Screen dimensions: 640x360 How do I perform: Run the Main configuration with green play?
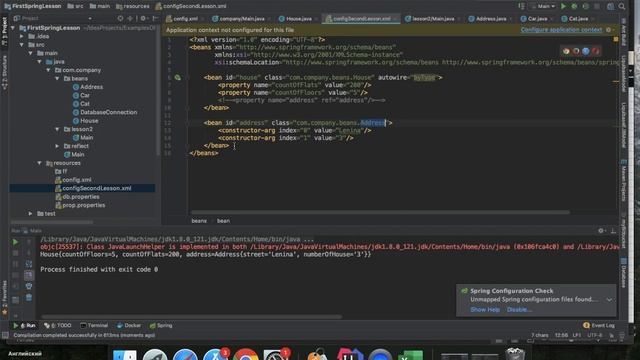563,6
